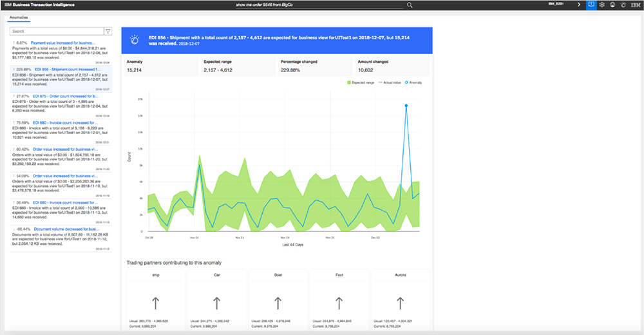
Task: Click the top query bar text field
Action: click(x=319, y=5)
